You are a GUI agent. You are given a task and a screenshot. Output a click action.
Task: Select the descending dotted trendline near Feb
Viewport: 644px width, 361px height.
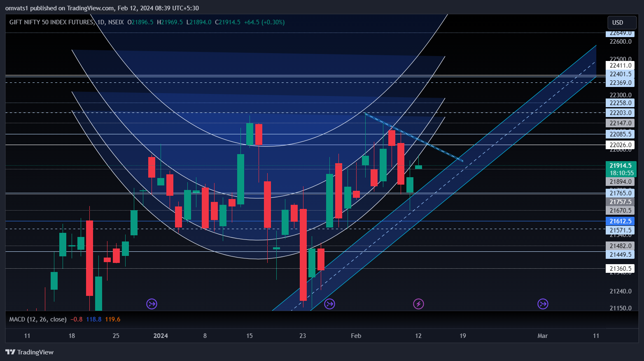tap(414, 137)
